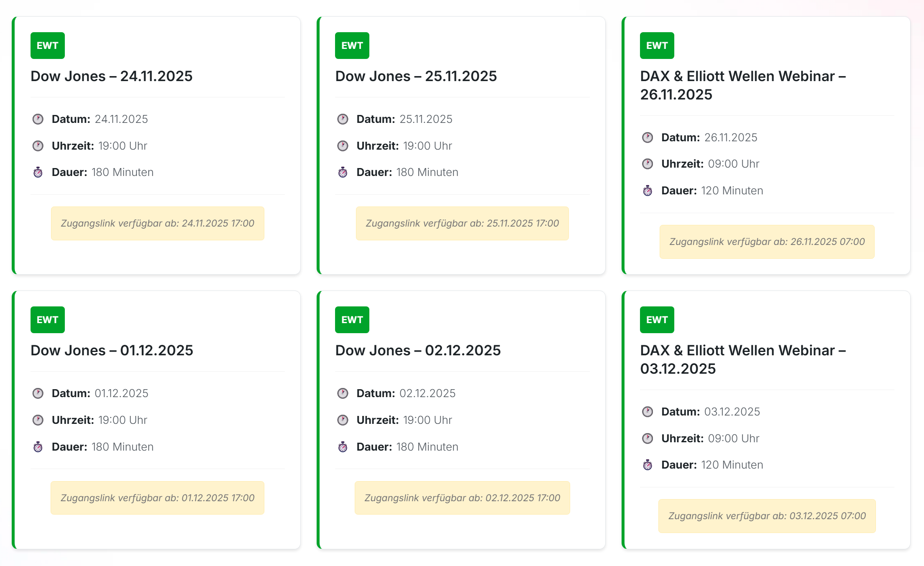The width and height of the screenshot is (924, 566).
Task: Click the EWT badge on Dow Jones 24.11.2025 card
Action: coord(47,46)
